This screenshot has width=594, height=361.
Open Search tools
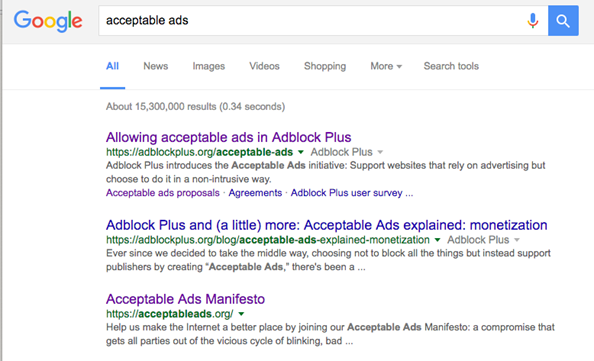(451, 66)
